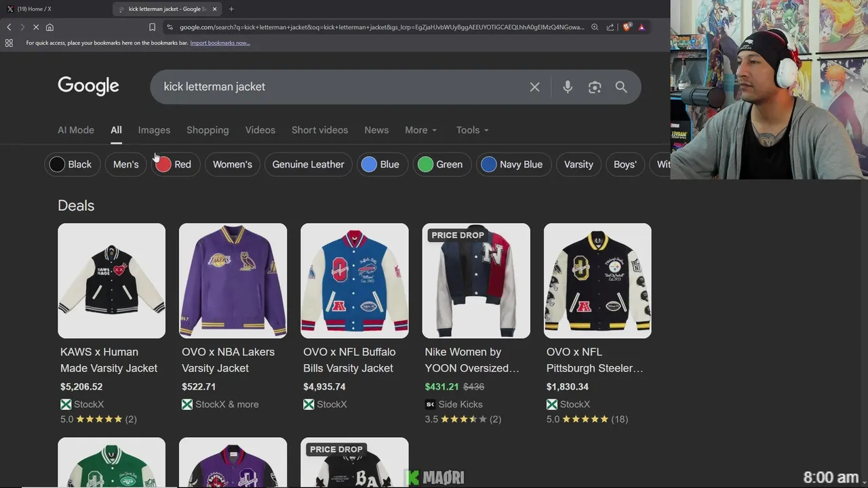Share this page via the share icon
Image resolution: width=868 pixels, height=488 pixels.
click(610, 27)
